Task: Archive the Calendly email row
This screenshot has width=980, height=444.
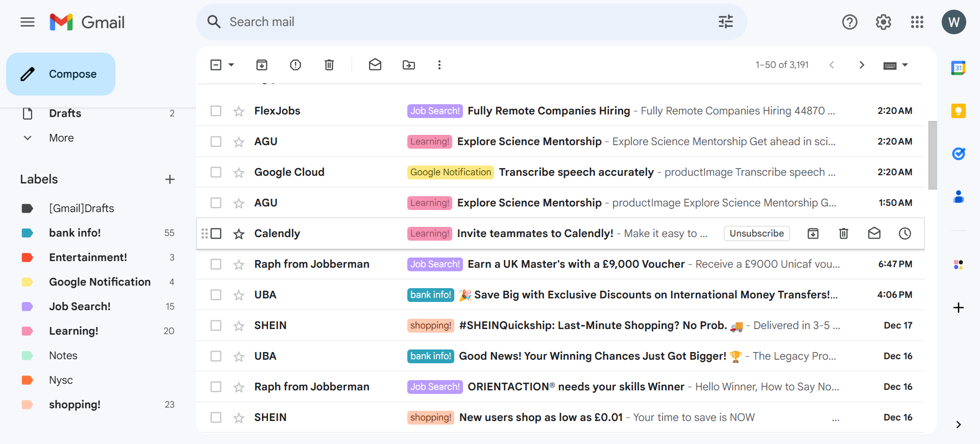Action: pyautogui.click(x=813, y=233)
